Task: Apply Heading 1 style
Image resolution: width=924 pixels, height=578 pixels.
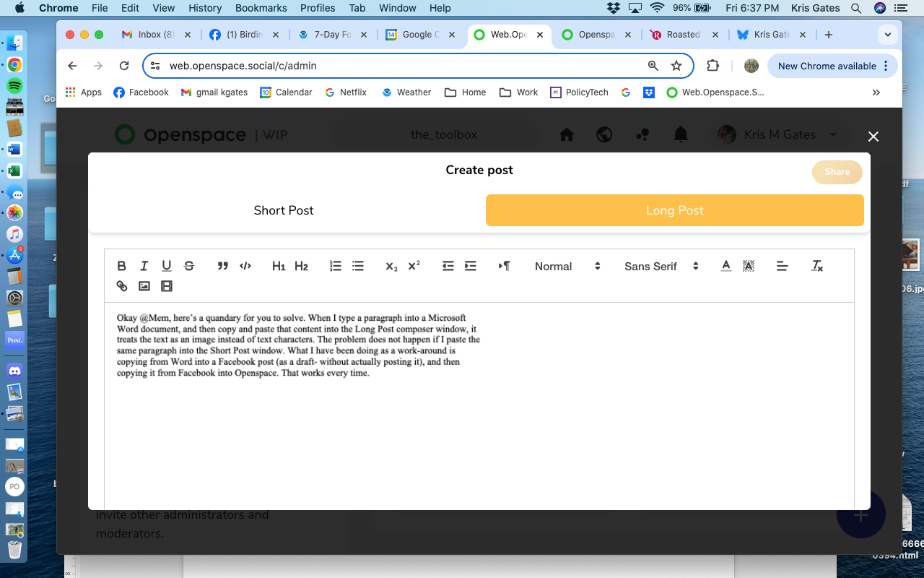Action: pos(279,266)
